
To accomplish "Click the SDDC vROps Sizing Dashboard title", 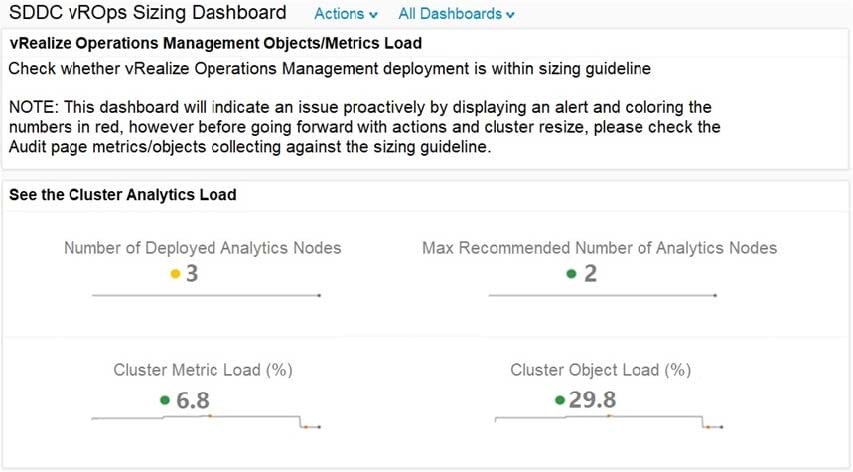I will 147,13.
